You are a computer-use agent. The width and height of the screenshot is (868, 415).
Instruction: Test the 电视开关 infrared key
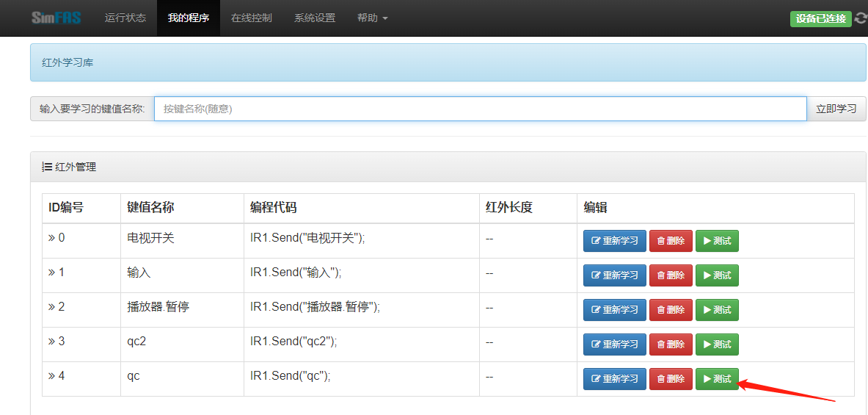point(717,241)
